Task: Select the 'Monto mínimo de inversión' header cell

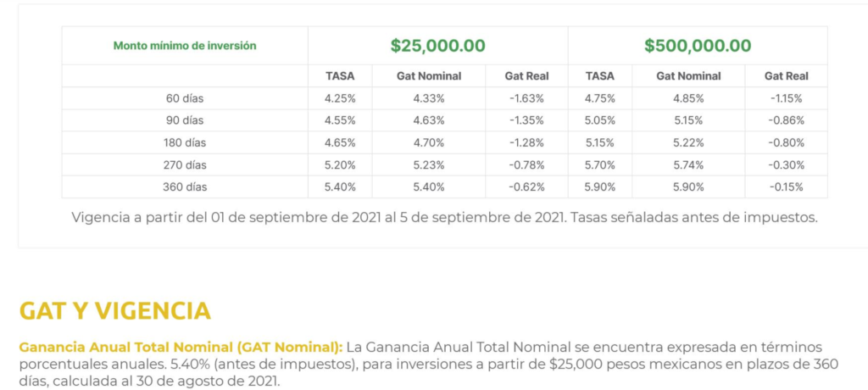Action: coord(185,46)
